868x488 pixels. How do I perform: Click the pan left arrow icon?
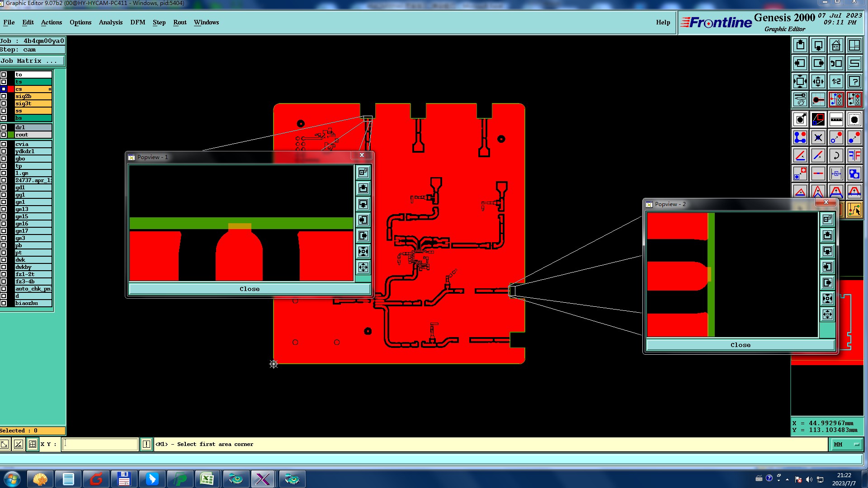point(800,63)
